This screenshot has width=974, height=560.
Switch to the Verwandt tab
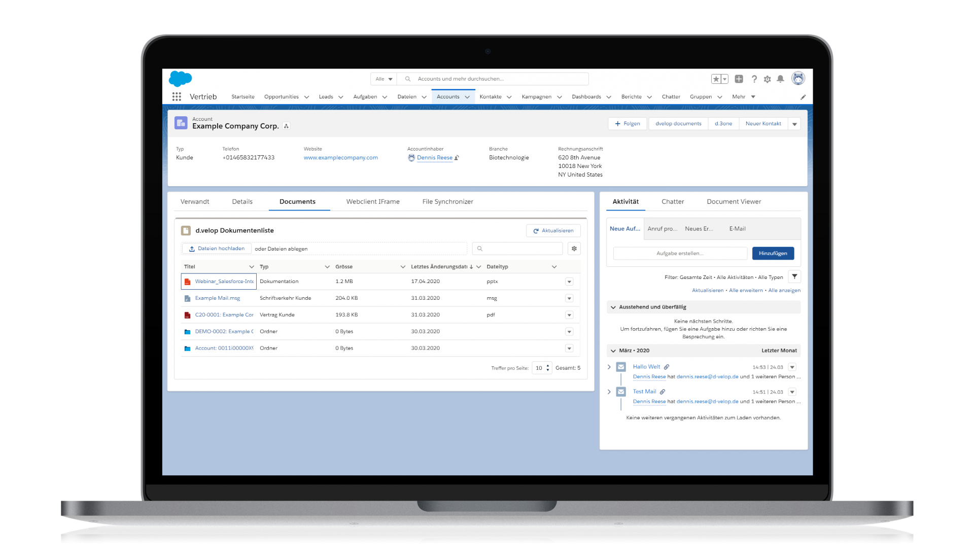coord(195,202)
